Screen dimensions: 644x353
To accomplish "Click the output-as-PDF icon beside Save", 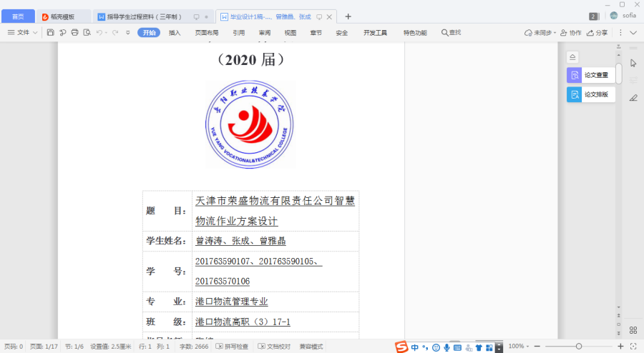I will pos(62,32).
